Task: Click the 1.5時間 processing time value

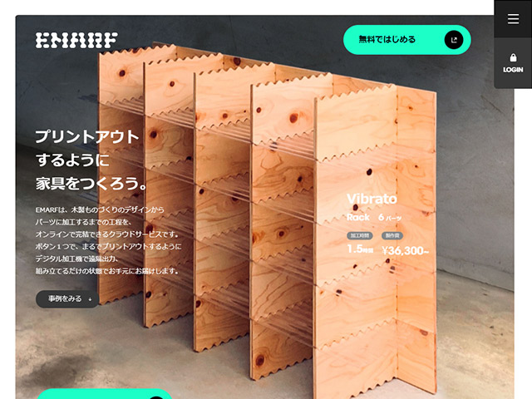Action: 360,249
